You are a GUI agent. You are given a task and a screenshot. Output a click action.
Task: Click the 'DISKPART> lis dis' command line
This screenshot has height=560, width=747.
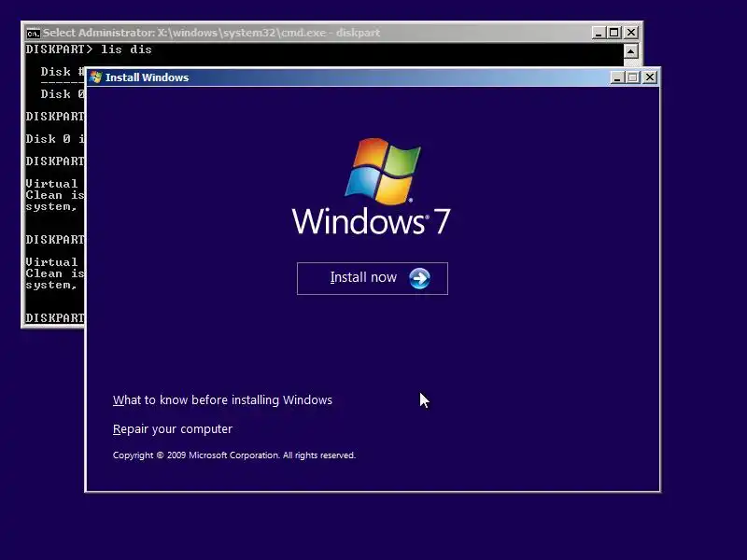[x=89, y=49]
